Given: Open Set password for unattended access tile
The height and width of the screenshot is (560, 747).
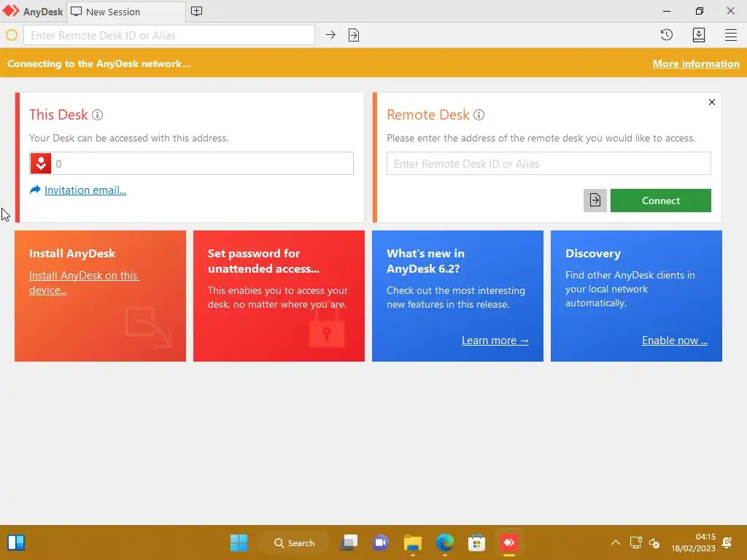Looking at the screenshot, I should pyautogui.click(x=279, y=296).
